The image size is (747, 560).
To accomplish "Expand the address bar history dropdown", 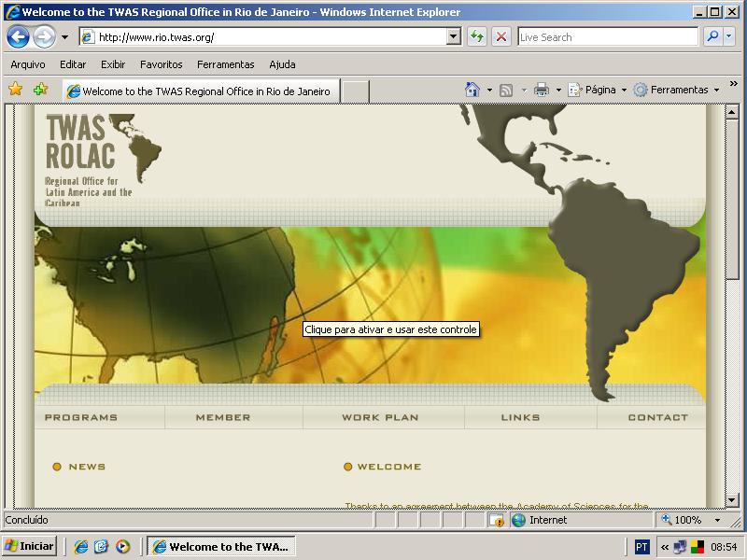I will (454, 36).
